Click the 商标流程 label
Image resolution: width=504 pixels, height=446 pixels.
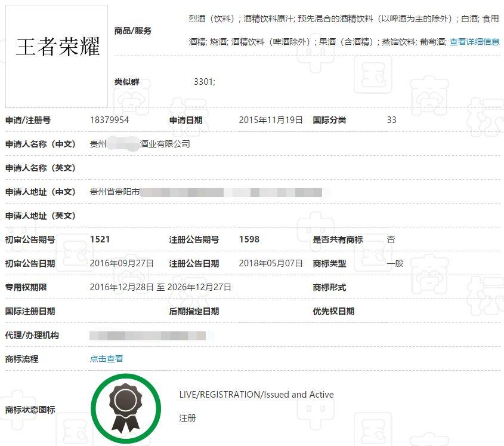(x=22, y=359)
